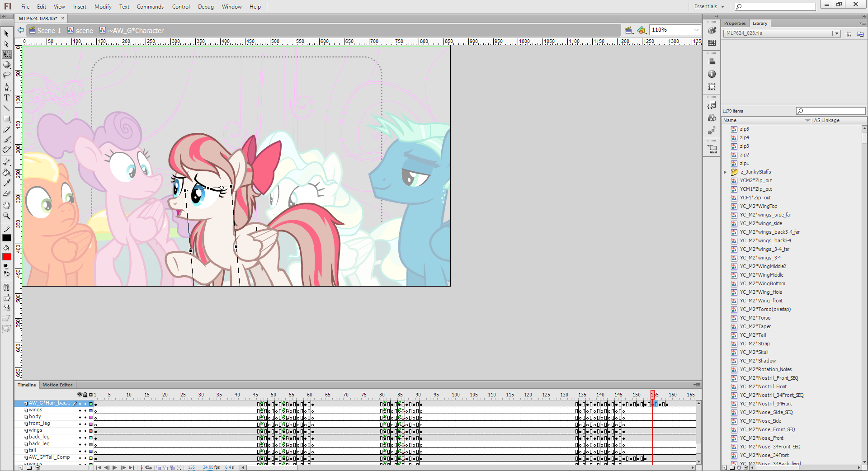
Task: Select the Brush tool
Action: [6, 140]
